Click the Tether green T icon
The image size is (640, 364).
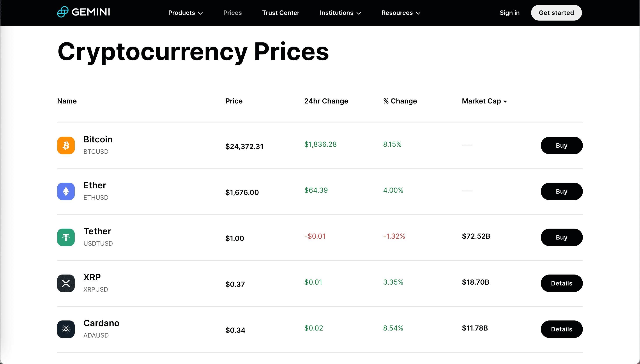coord(66,238)
